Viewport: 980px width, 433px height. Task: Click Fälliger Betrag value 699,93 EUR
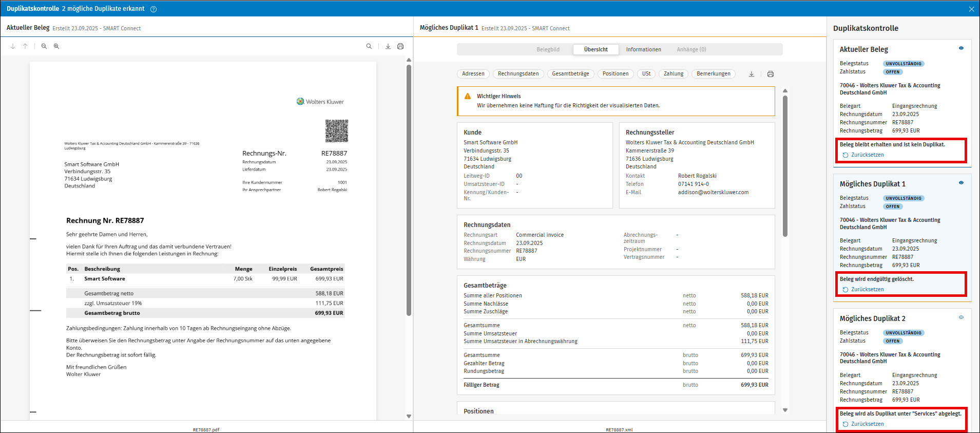click(x=754, y=385)
